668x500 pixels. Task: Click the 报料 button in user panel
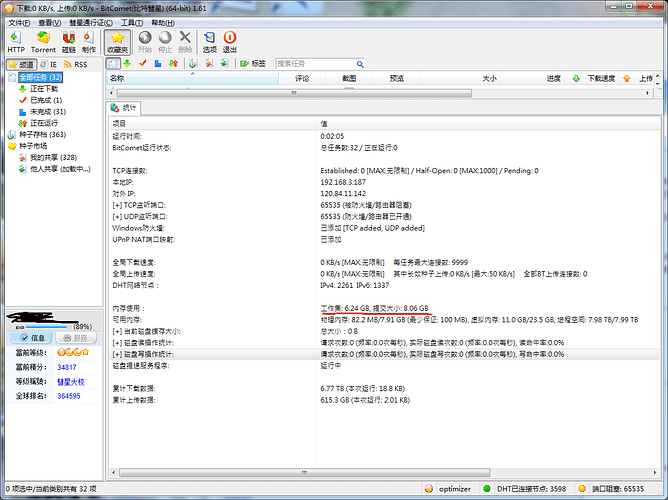(76, 338)
